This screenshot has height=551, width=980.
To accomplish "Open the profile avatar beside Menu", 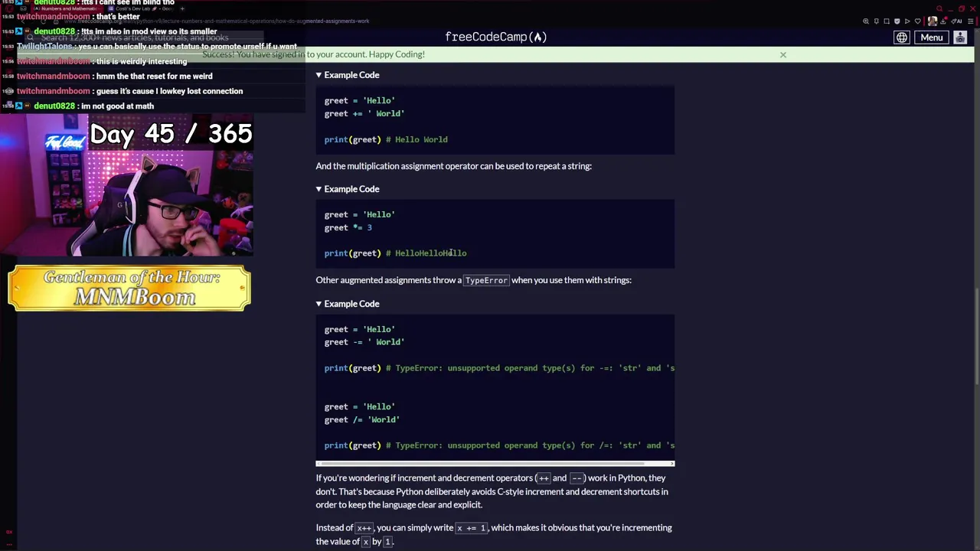I will coord(960,37).
